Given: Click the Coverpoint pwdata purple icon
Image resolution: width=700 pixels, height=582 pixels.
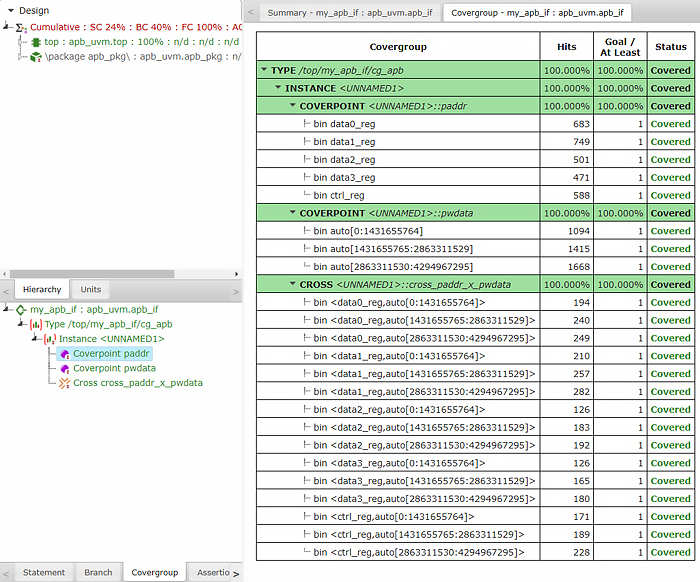Looking at the screenshot, I should coord(65,369).
